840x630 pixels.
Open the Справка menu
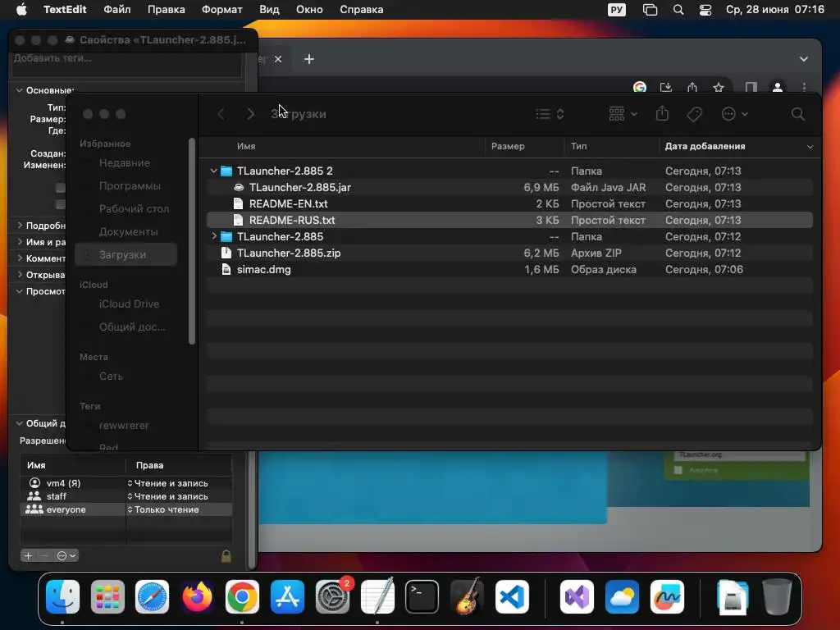point(362,10)
